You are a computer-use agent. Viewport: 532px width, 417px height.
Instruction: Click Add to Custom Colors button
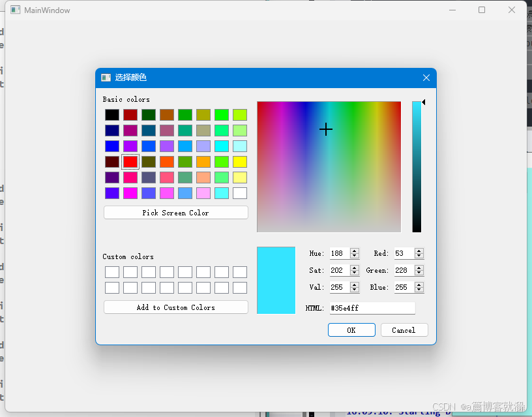click(176, 307)
